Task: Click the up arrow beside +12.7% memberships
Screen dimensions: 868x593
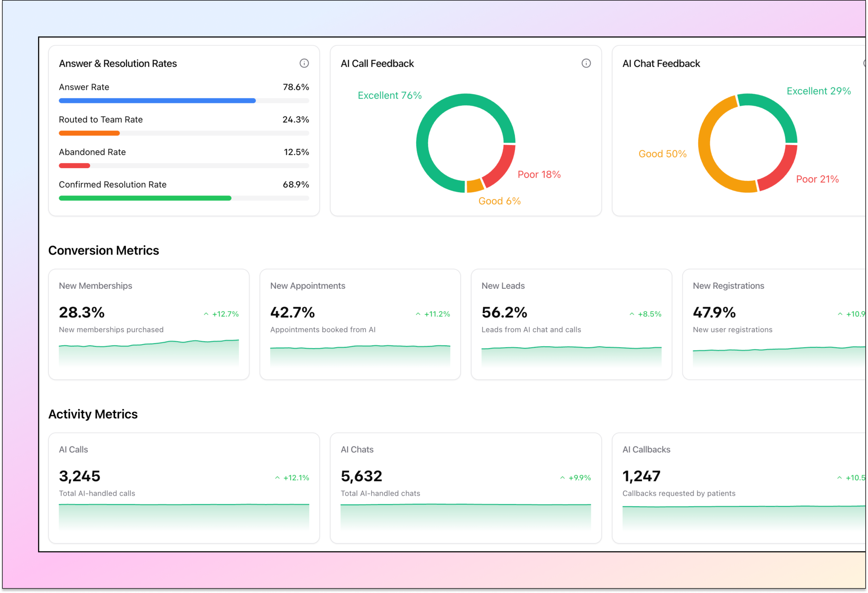Action: pos(206,314)
